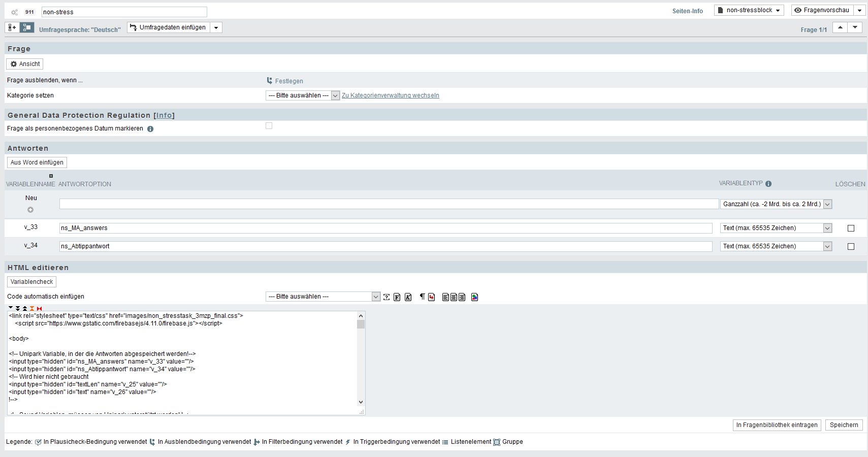Click the small expand icon above ANTWORTOPTION
This screenshot has width=868, height=457.
(x=51, y=176)
